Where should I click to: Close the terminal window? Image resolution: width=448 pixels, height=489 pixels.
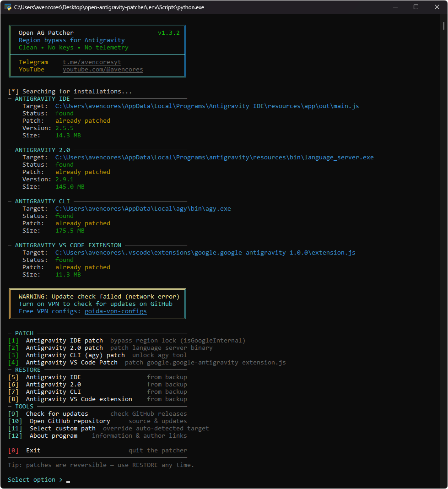click(x=437, y=7)
